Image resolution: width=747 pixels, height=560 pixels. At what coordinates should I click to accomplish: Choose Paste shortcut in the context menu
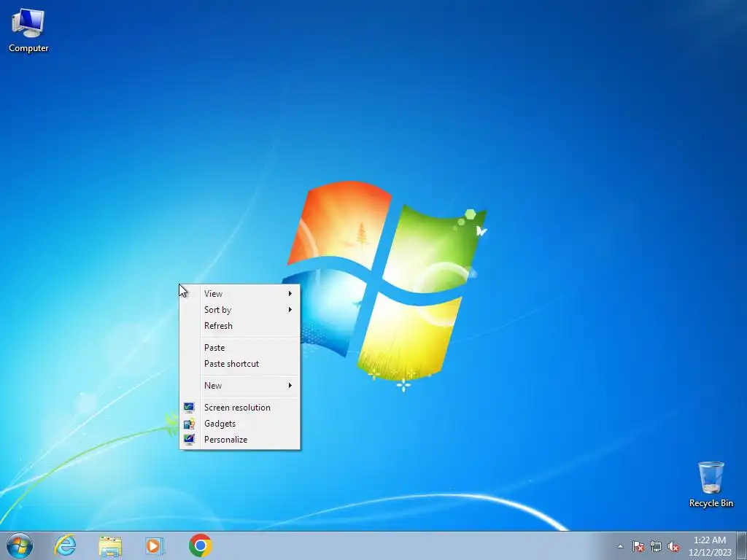point(239,364)
